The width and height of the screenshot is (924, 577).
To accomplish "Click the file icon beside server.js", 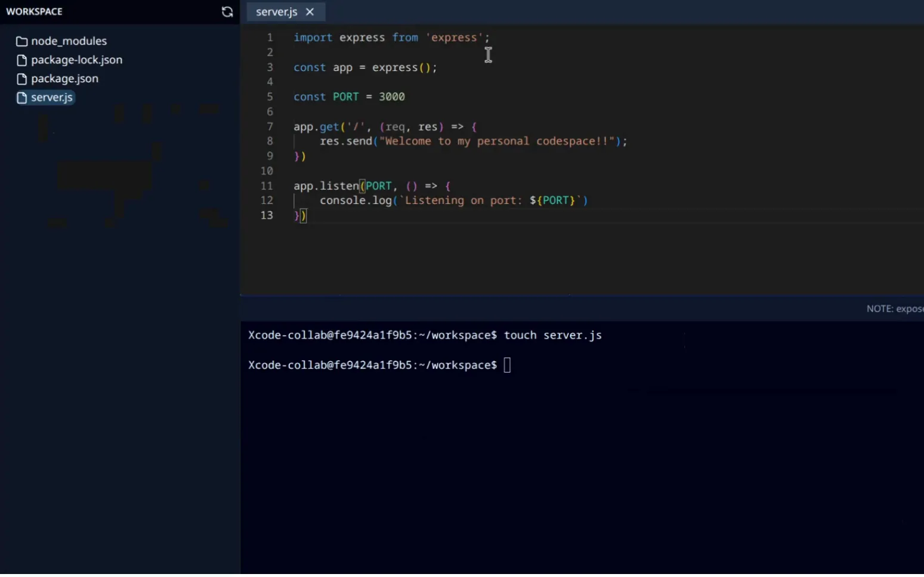I will click(22, 98).
